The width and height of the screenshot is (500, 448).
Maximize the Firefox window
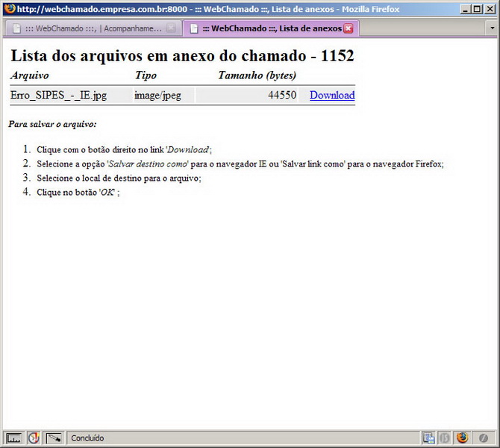coord(478,9)
